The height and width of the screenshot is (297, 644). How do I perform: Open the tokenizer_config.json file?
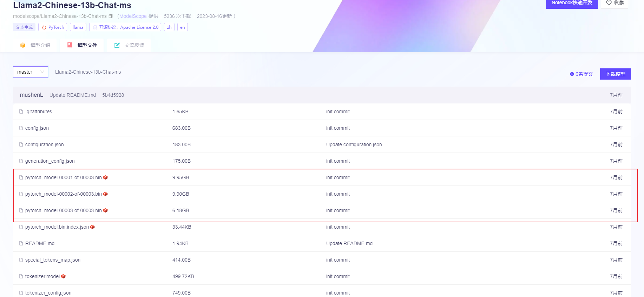(x=48, y=293)
